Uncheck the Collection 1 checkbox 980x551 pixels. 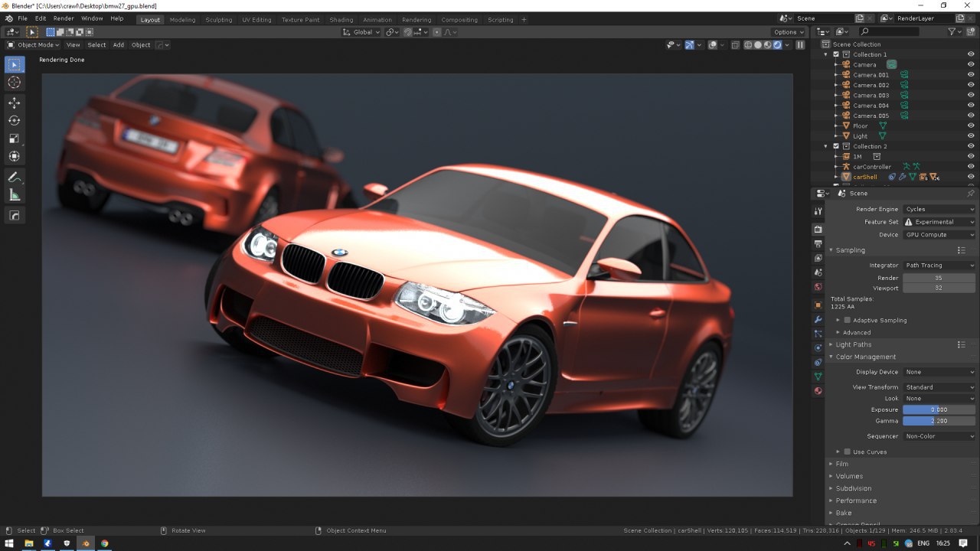click(x=836, y=54)
